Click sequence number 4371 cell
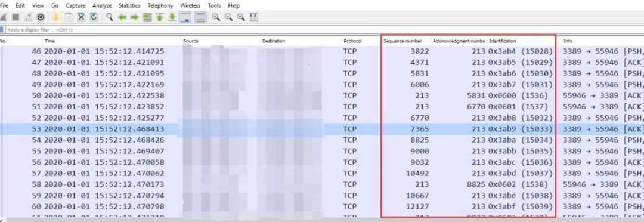Screen dimensions: 644x222 pos(419,63)
